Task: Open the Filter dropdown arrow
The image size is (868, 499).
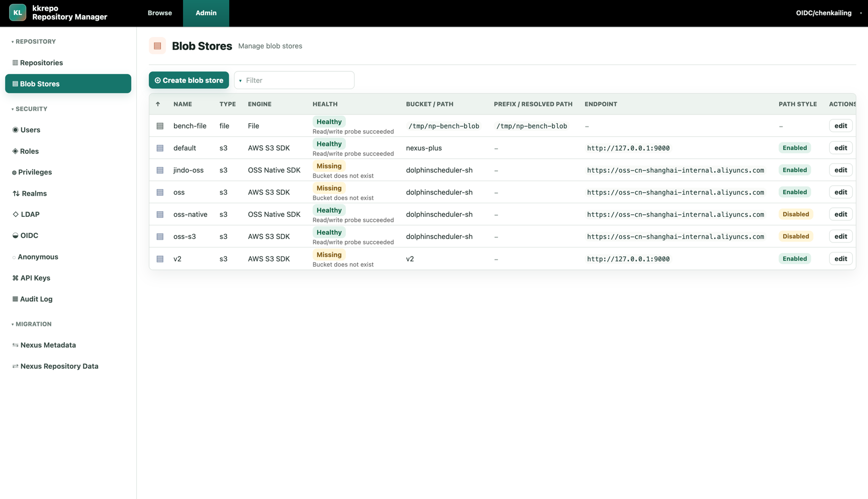Action: (x=240, y=80)
